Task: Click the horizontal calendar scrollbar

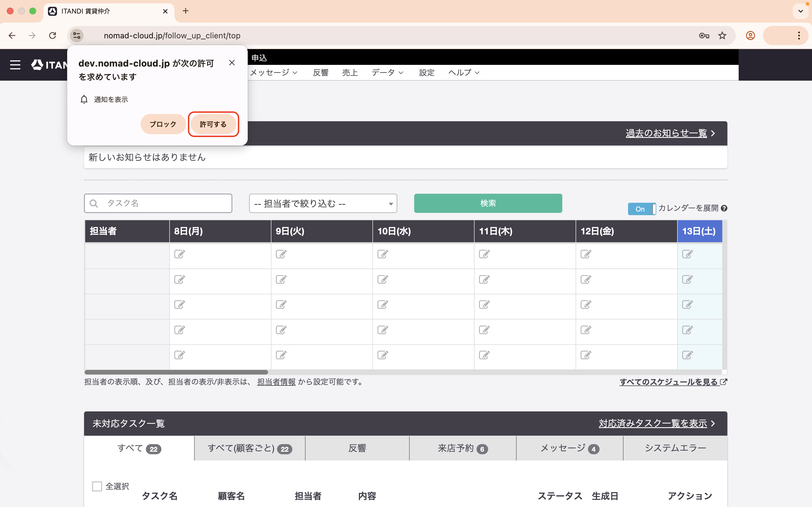Action: (176, 372)
